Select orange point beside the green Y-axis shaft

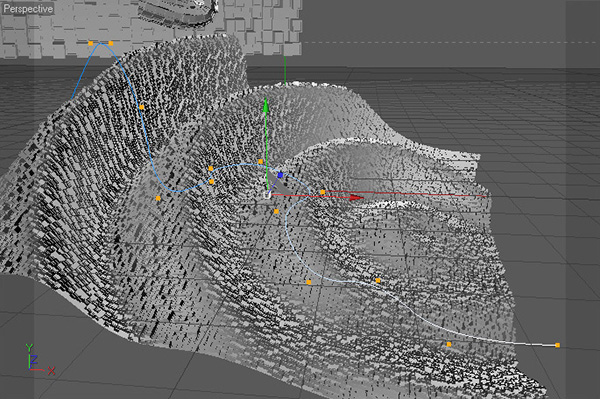point(261,162)
